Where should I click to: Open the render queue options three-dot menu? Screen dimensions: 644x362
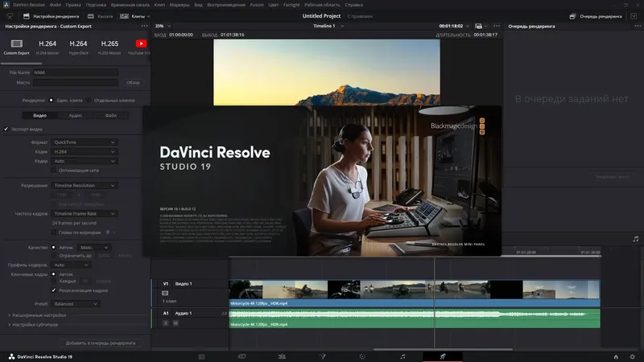tap(638, 27)
